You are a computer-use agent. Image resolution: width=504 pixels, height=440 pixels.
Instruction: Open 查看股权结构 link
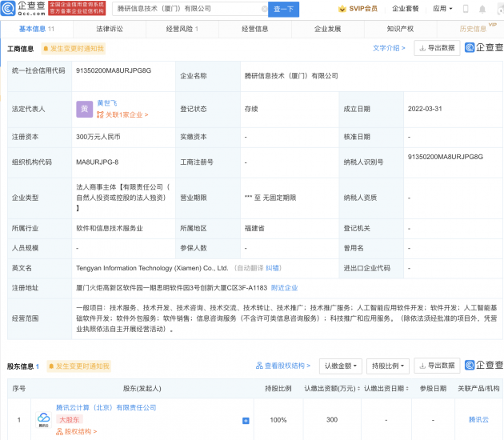[x=283, y=366]
